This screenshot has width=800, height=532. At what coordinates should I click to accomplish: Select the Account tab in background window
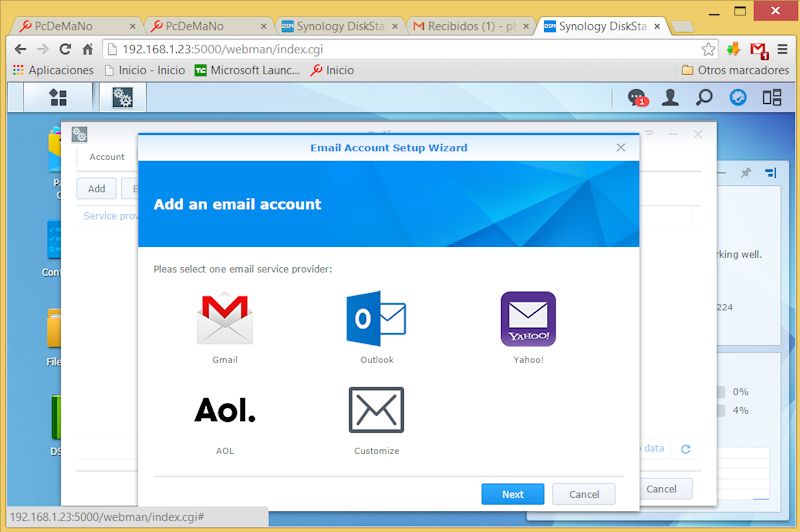click(107, 157)
